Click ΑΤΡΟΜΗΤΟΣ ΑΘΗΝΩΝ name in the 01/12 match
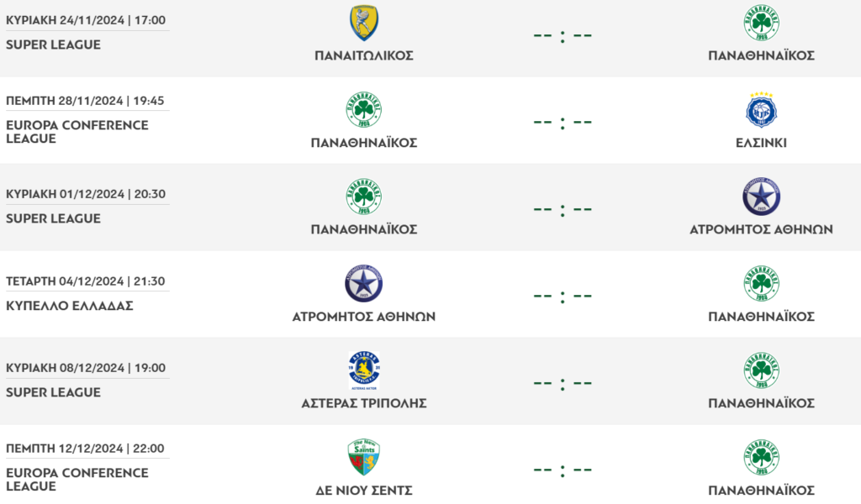 [x=761, y=229]
